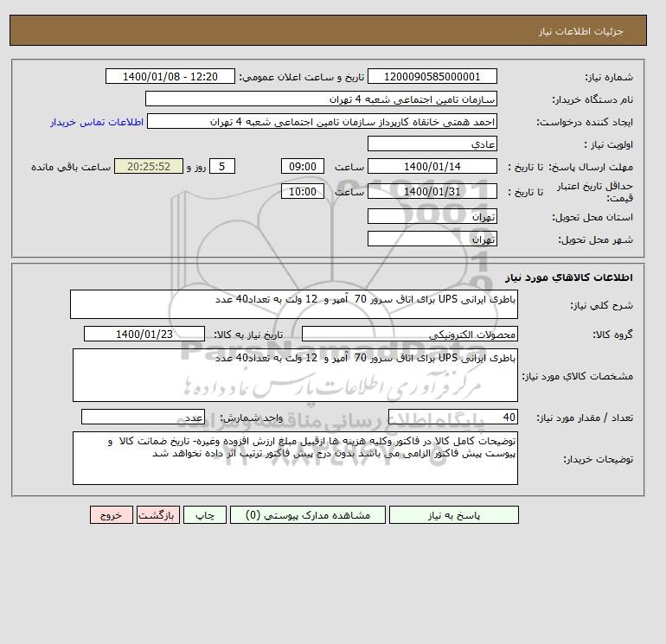Viewport: 666px width, 644px height.
Task: Click the unit of count field عدد
Action: tap(143, 417)
